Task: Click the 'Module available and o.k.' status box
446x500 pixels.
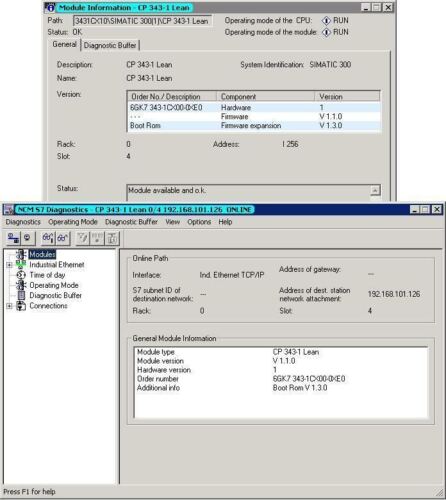Action: pos(248,192)
